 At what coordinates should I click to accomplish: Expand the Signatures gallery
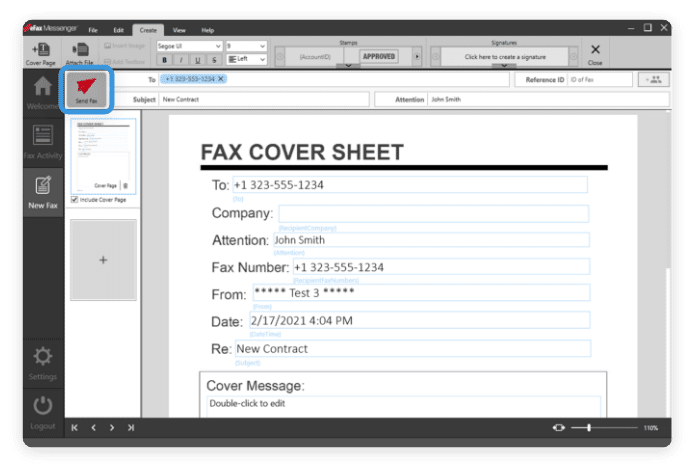click(x=504, y=66)
